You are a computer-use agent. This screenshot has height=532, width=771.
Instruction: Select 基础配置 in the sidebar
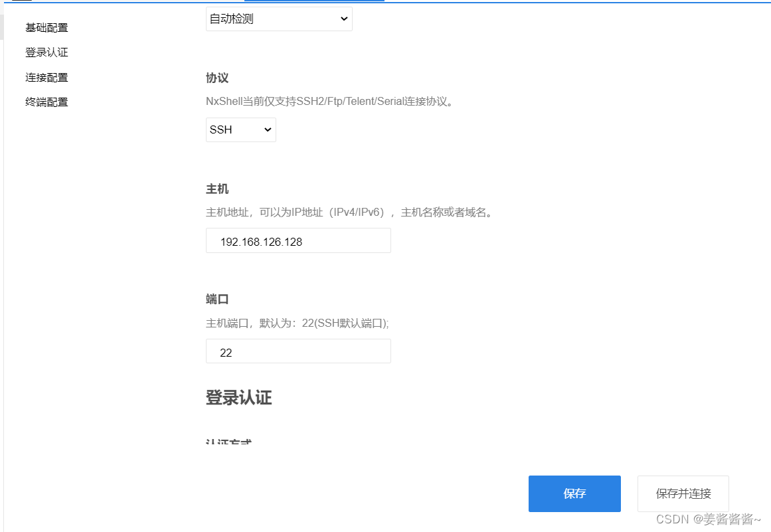[46, 27]
